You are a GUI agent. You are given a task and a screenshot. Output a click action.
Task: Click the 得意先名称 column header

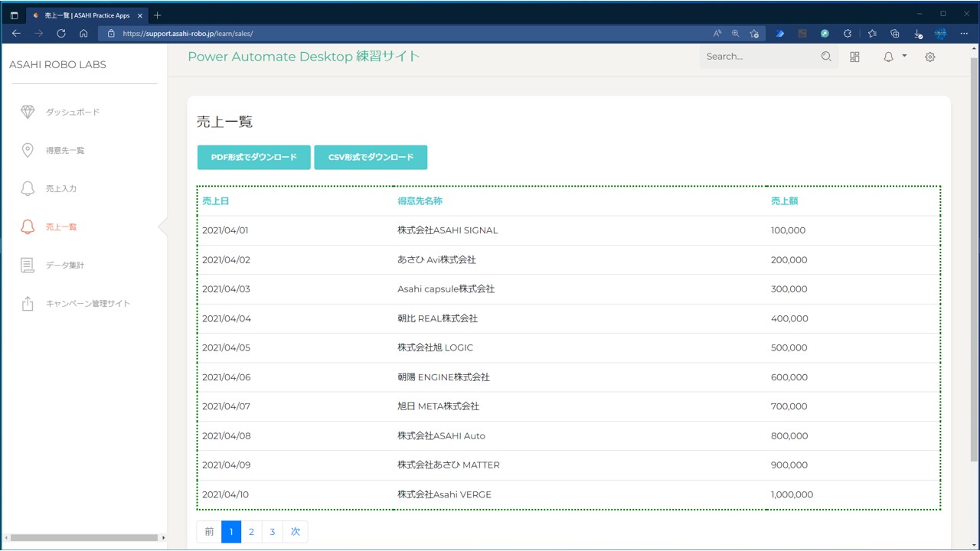click(x=420, y=201)
